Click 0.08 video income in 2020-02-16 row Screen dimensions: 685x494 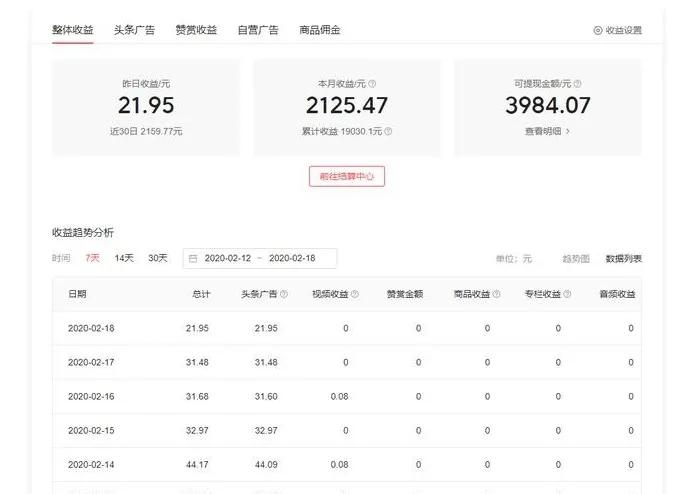(x=339, y=396)
